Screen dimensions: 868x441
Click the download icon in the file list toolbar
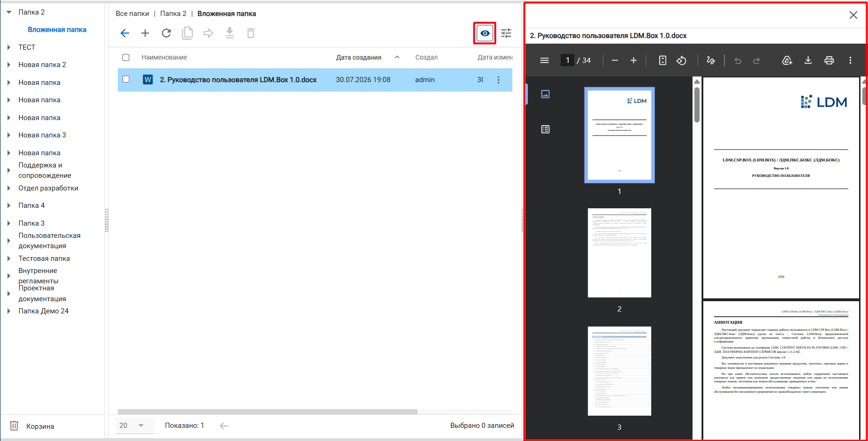pos(229,33)
